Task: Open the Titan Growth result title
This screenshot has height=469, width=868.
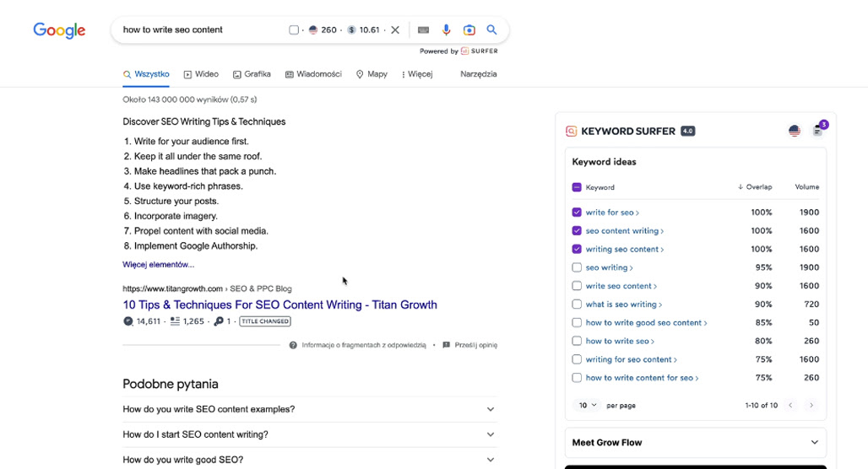Action: pyautogui.click(x=280, y=305)
